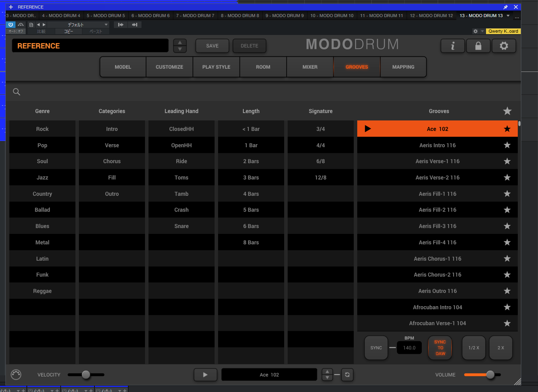Go to next preset with right arrow
This screenshot has width=538, height=392.
[x=44, y=24]
